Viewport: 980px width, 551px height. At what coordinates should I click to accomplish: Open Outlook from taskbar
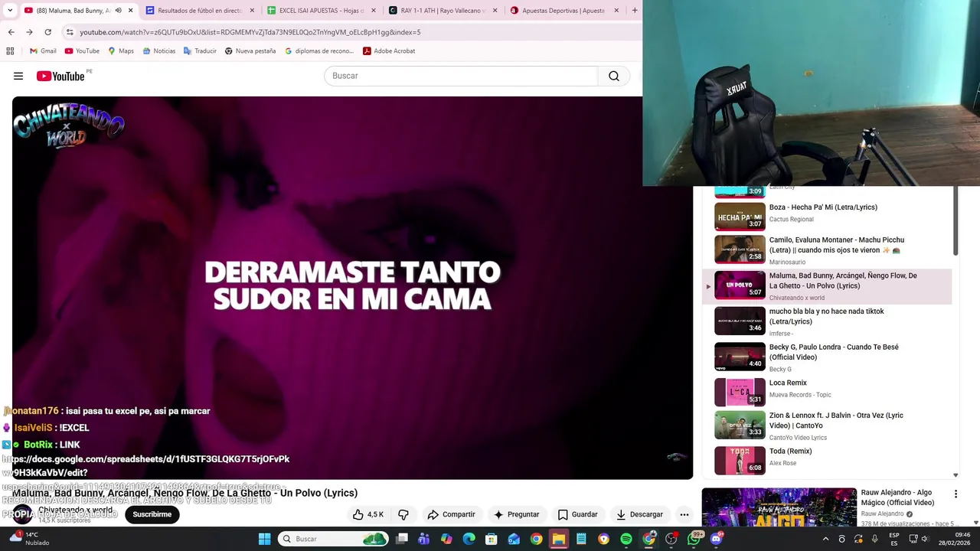(514, 539)
